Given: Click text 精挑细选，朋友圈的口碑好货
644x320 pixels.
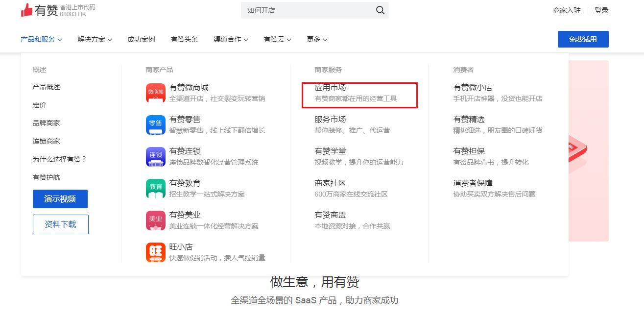Looking at the screenshot, I should pos(498,130).
